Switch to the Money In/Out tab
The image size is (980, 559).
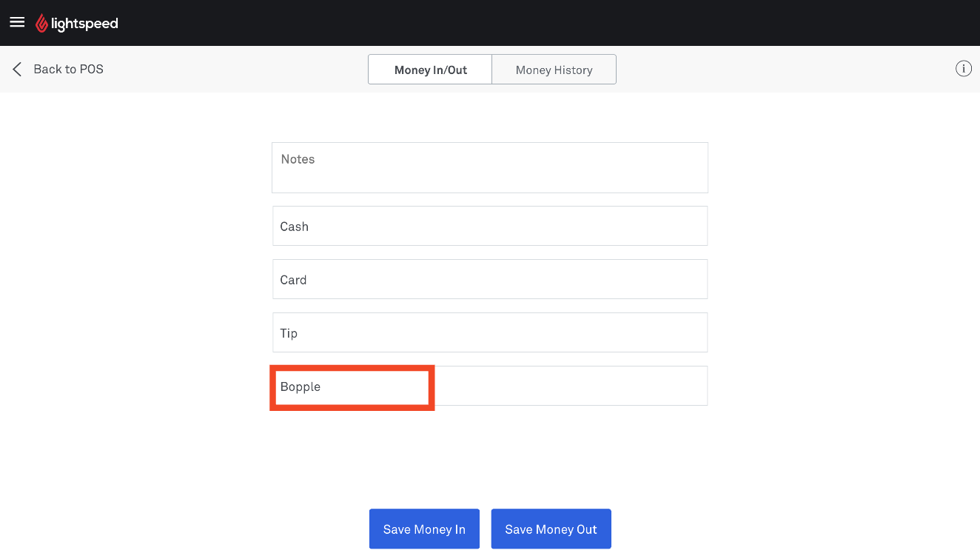click(430, 70)
